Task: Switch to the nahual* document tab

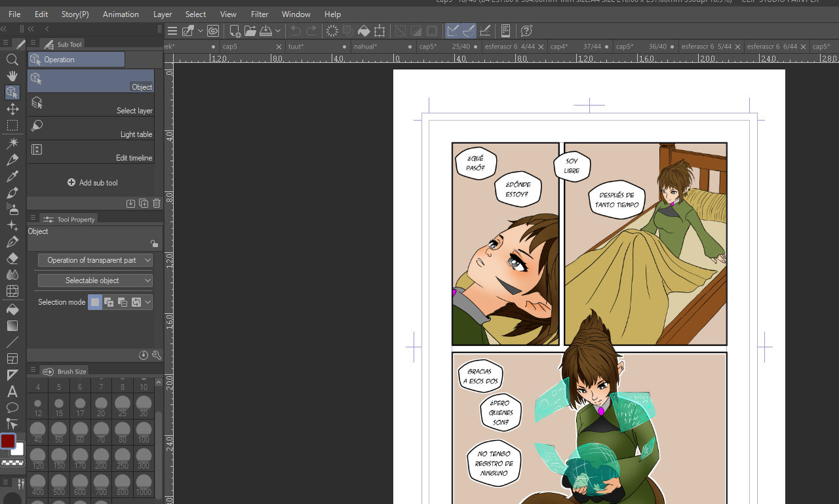Action: point(382,47)
